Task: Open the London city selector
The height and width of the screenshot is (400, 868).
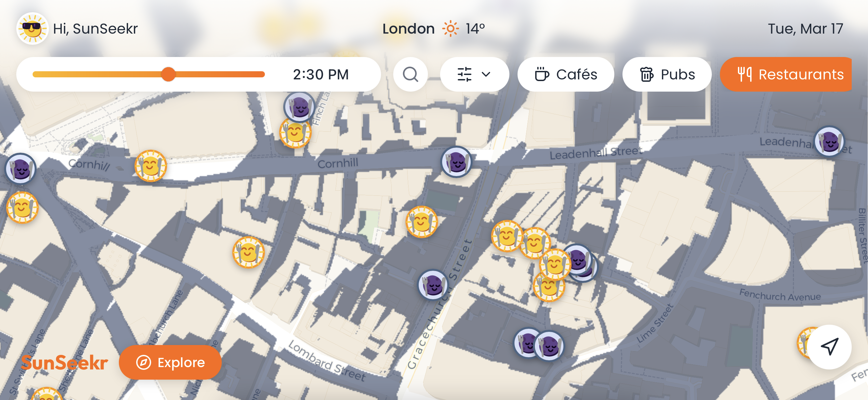Action: pyautogui.click(x=409, y=29)
